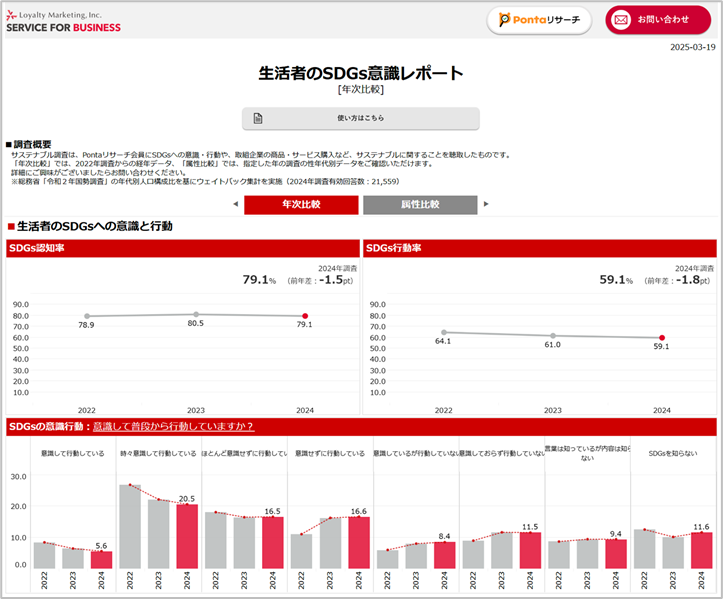The image size is (723, 599).
Task: Click the 生活者のSDGs意識レポート title
Action: (361, 73)
